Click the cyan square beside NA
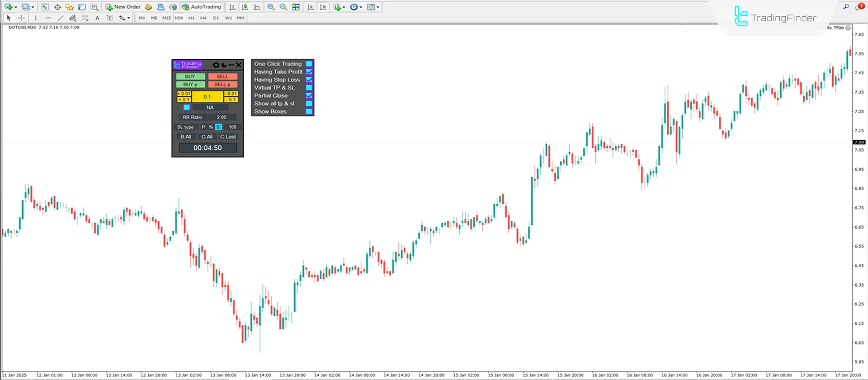 point(187,108)
